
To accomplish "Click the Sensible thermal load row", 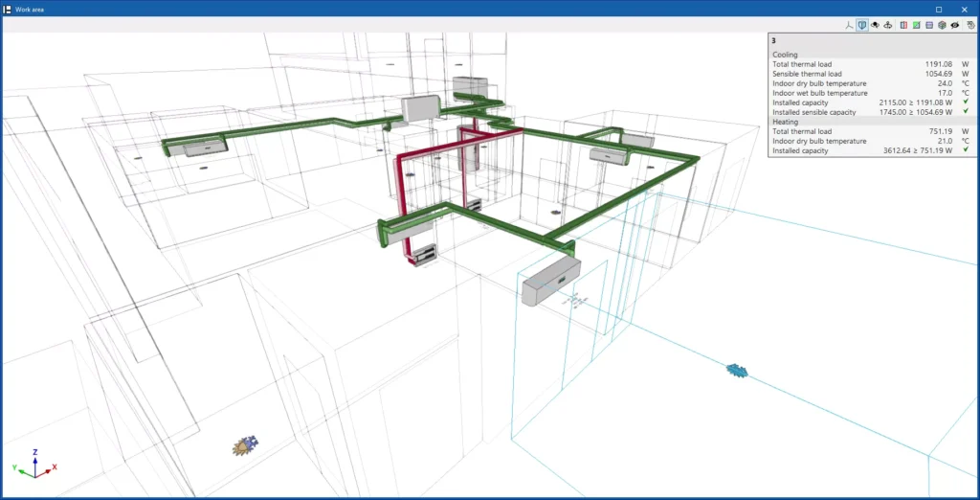I will (x=871, y=74).
